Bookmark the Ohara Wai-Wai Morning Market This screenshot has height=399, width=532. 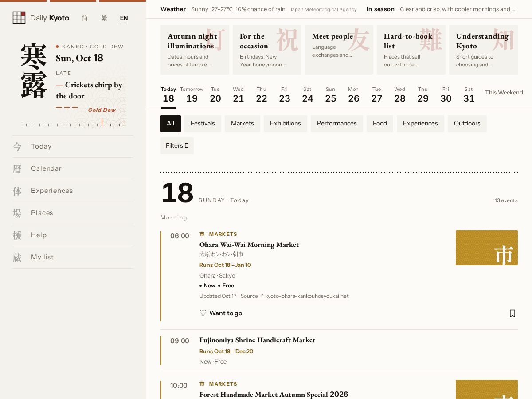(x=512, y=313)
